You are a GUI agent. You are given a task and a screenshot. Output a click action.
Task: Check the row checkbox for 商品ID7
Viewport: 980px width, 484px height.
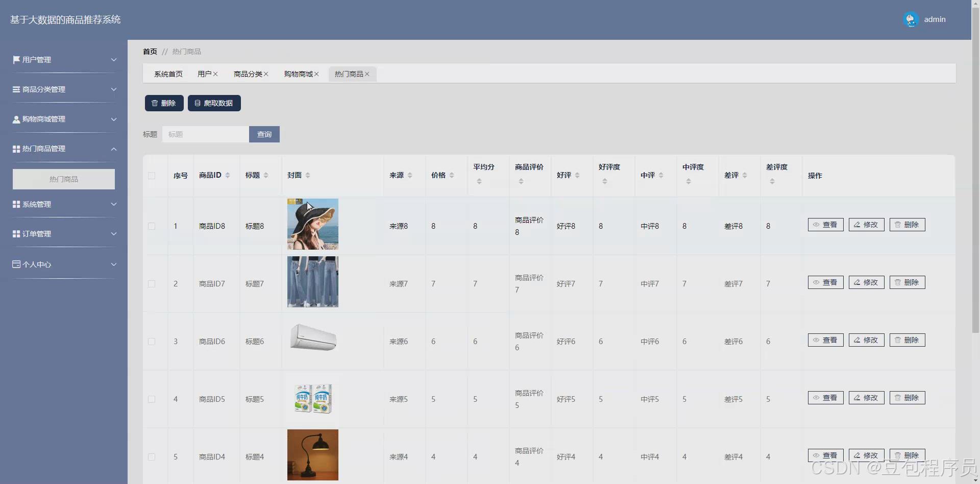[152, 284]
